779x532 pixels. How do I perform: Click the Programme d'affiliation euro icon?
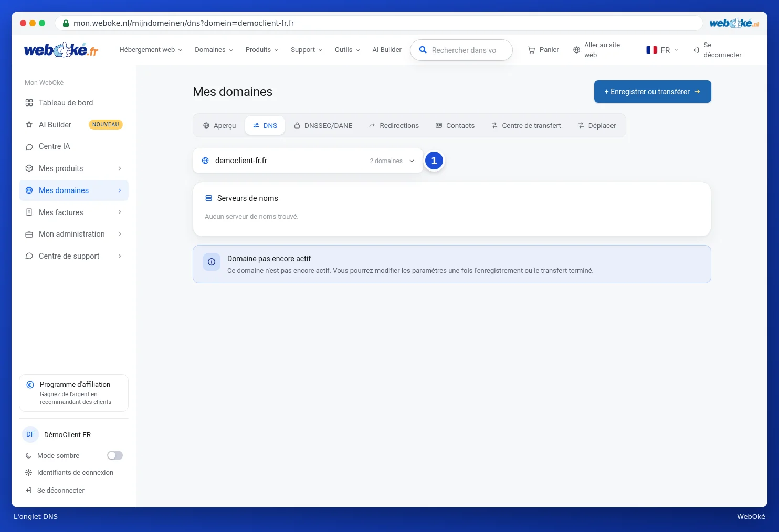[30, 385]
